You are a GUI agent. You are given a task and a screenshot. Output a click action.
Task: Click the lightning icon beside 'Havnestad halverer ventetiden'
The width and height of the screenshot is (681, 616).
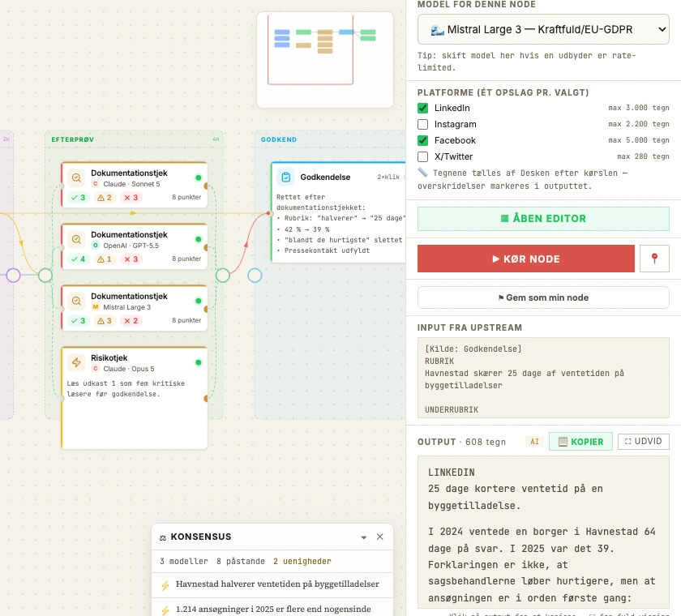[x=165, y=586]
